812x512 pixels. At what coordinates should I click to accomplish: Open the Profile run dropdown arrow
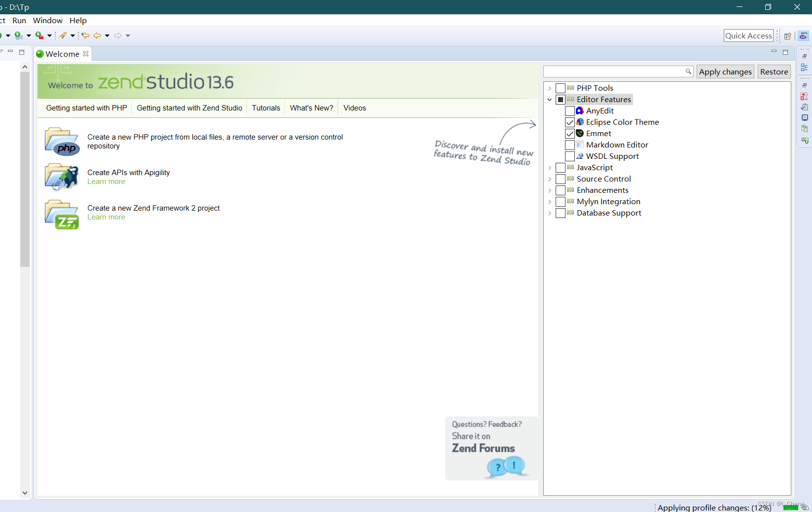(x=29, y=36)
